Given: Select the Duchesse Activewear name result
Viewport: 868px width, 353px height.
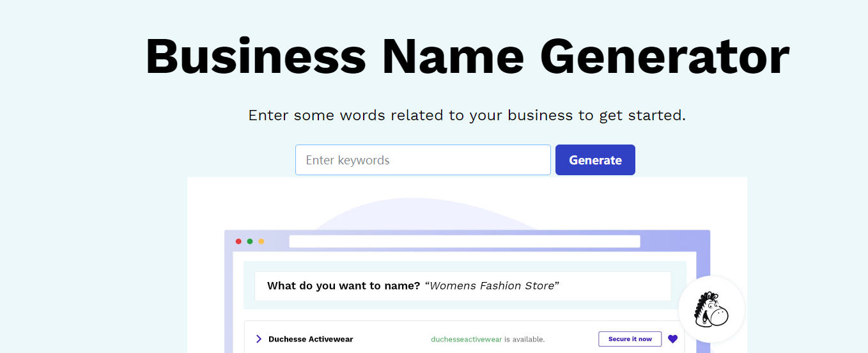Looking at the screenshot, I should click(311, 340).
